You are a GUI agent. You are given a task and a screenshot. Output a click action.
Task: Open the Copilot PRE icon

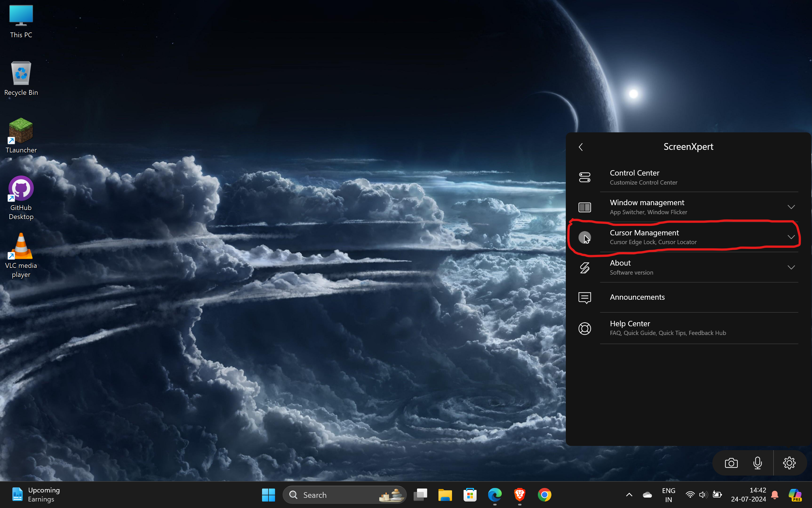pyautogui.click(x=795, y=495)
